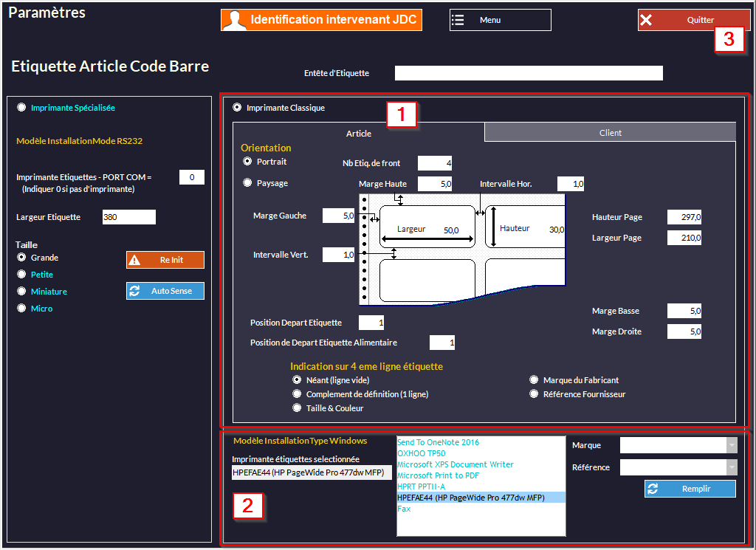Click the refresh icon on Auto Sense
This screenshot has width=756, height=550.
coord(134,291)
